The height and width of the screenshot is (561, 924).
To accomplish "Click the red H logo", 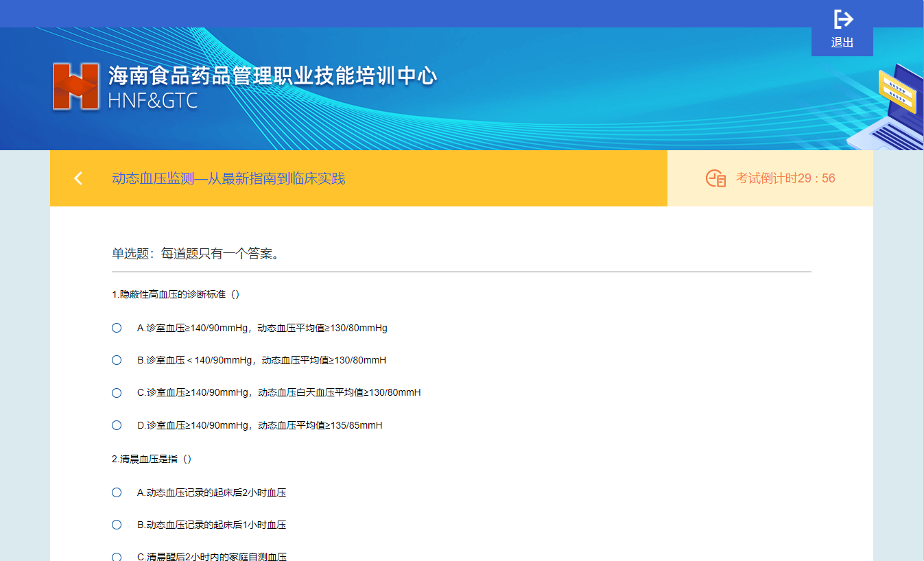I will pyautogui.click(x=76, y=86).
